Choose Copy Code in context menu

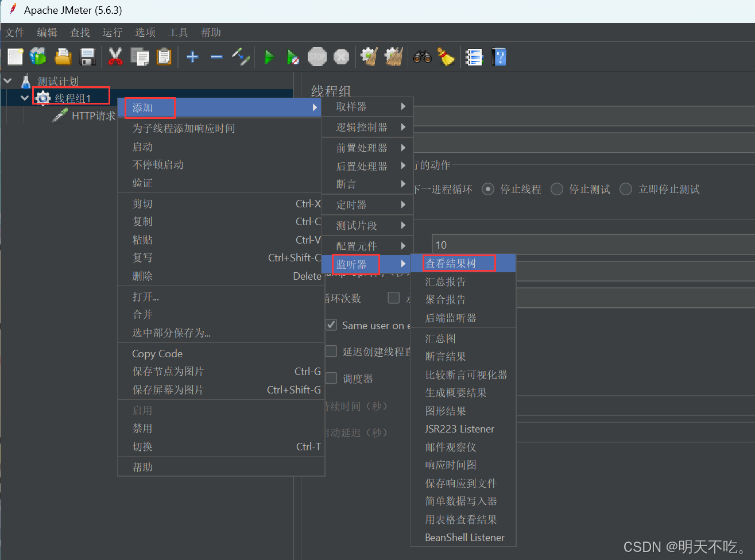click(221, 353)
